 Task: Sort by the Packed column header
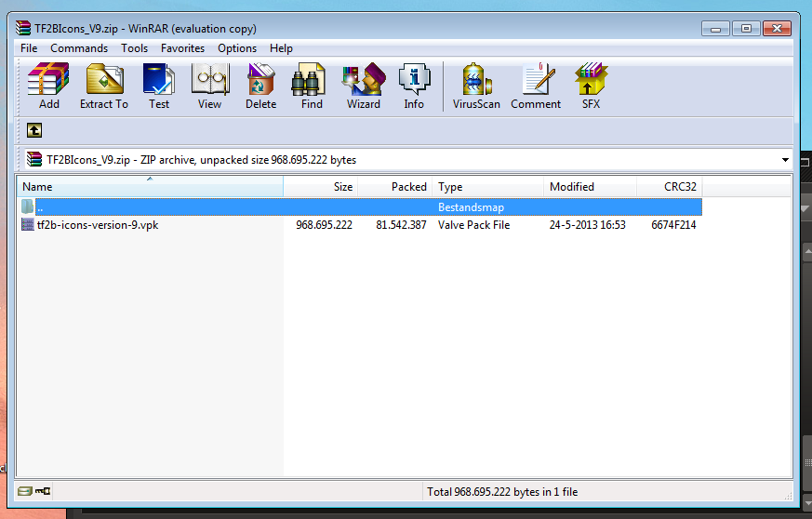(394, 186)
